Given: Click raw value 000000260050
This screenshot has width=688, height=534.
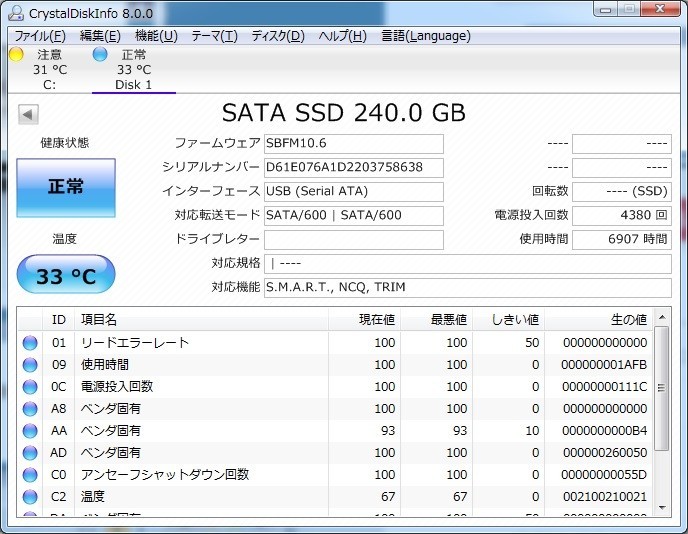Looking at the screenshot, I should [x=605, y=453].
